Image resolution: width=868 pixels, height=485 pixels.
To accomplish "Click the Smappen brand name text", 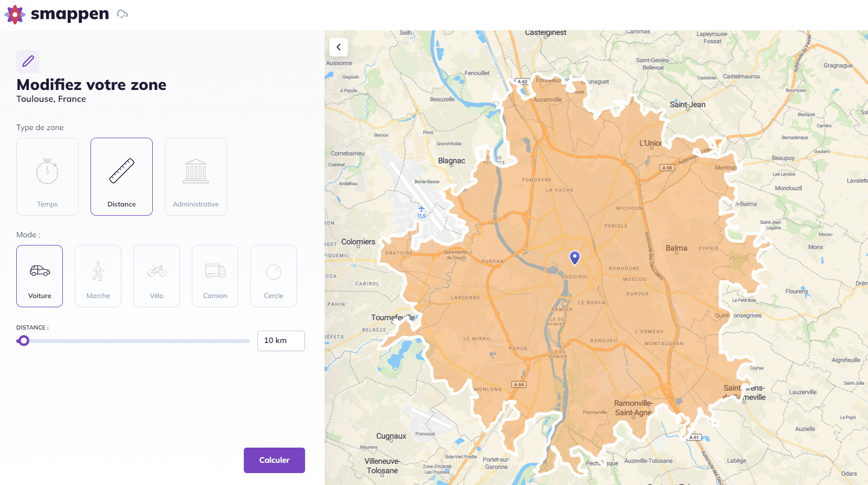I will tap(70, 14).
